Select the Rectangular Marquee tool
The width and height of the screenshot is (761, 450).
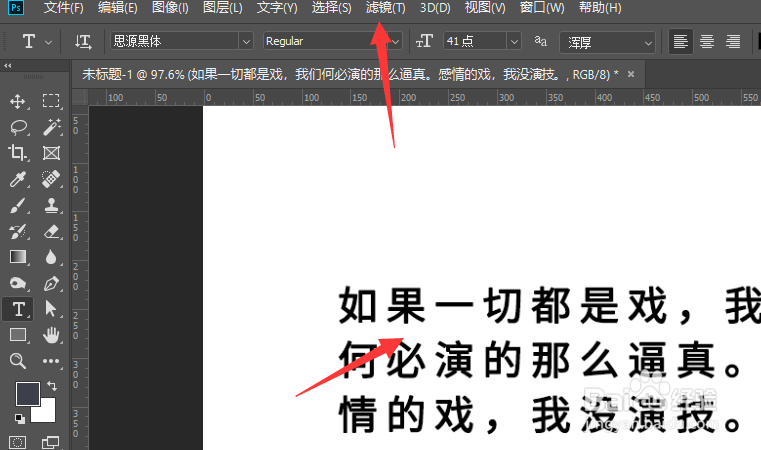tap(51, 101)
